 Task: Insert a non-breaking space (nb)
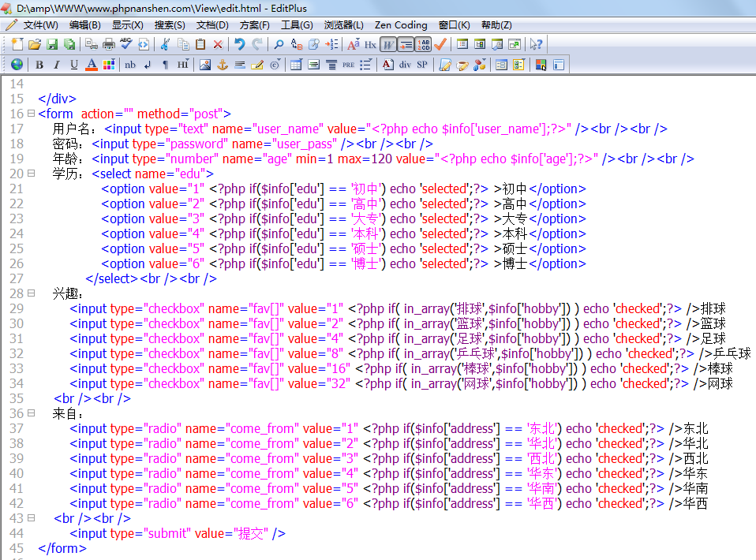click(x=130, y=65)
